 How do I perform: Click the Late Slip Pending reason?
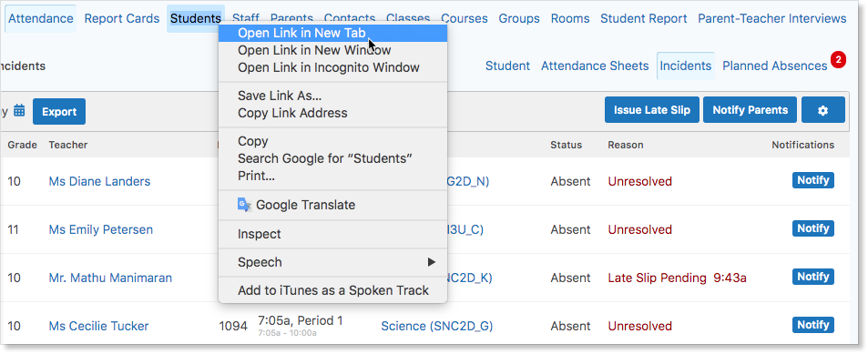click(x=657, y=278)
